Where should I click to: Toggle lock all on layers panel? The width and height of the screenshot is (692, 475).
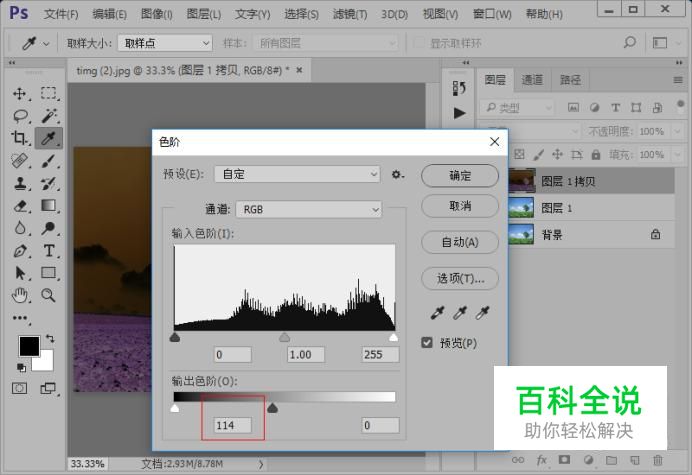[x=596, y=155]
